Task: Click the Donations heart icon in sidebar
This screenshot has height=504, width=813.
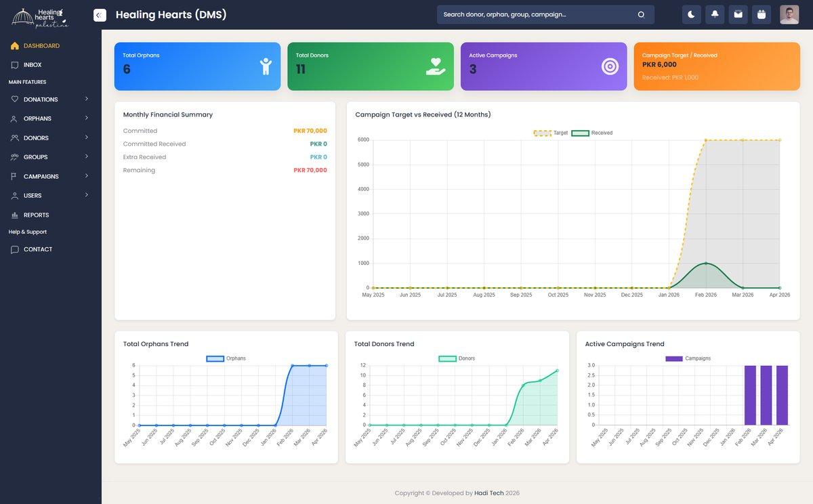Action: coord(15,100)
